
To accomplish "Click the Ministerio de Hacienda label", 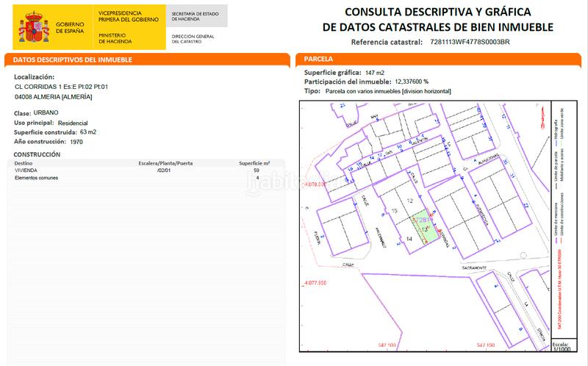I will 116,38.
